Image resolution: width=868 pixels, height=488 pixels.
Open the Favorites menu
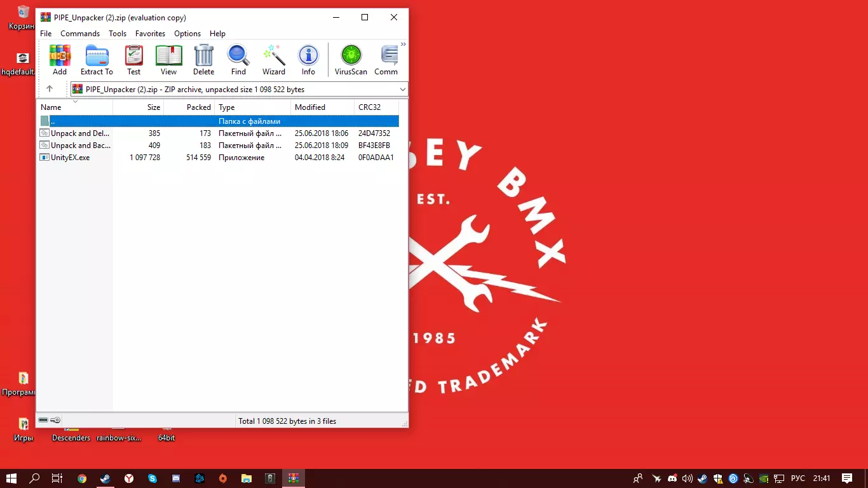tap(150, 34)
